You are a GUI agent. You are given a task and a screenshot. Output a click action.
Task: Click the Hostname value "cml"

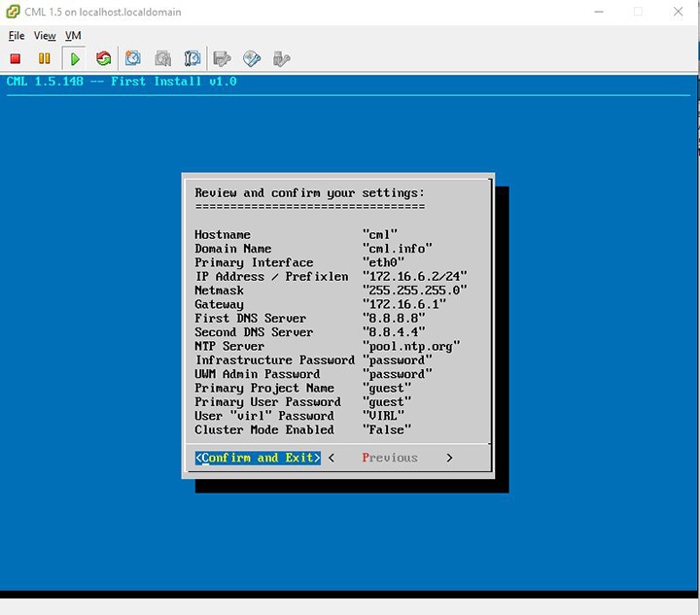380,234
